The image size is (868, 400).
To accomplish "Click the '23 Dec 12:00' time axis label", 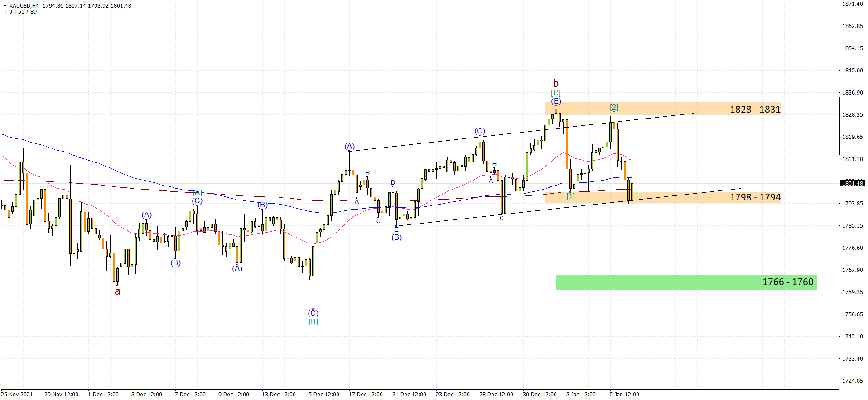I will point(453,395).
